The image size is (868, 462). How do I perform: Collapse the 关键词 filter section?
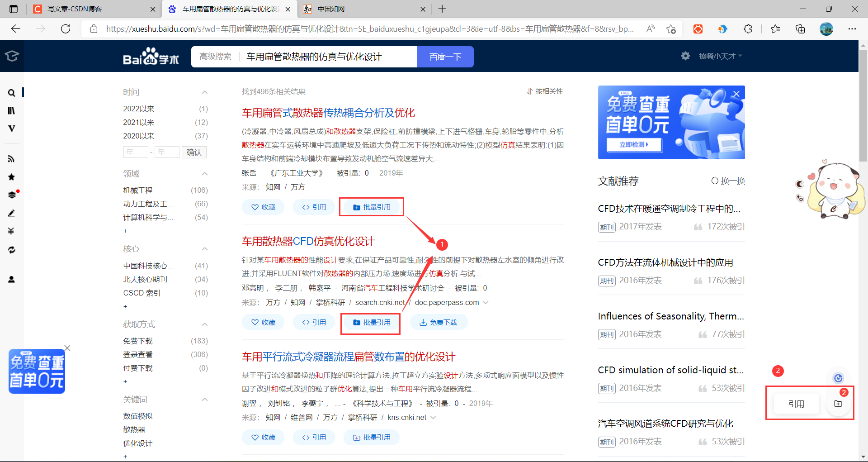(x=205, y=400)
